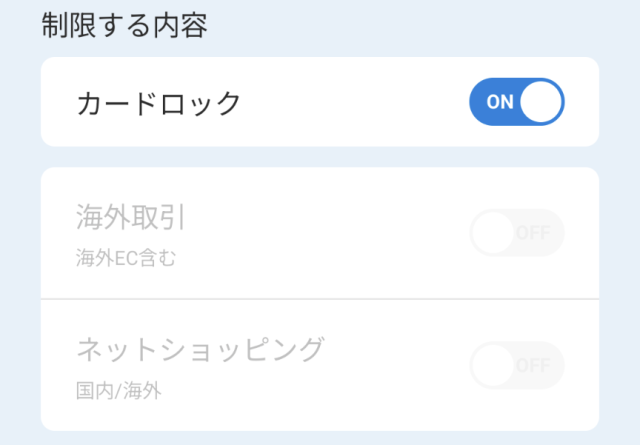Viewport: 640px width, 445px height.
Task: Click the divider below the 海外取引 row
Action: click(x=320, y=299)
